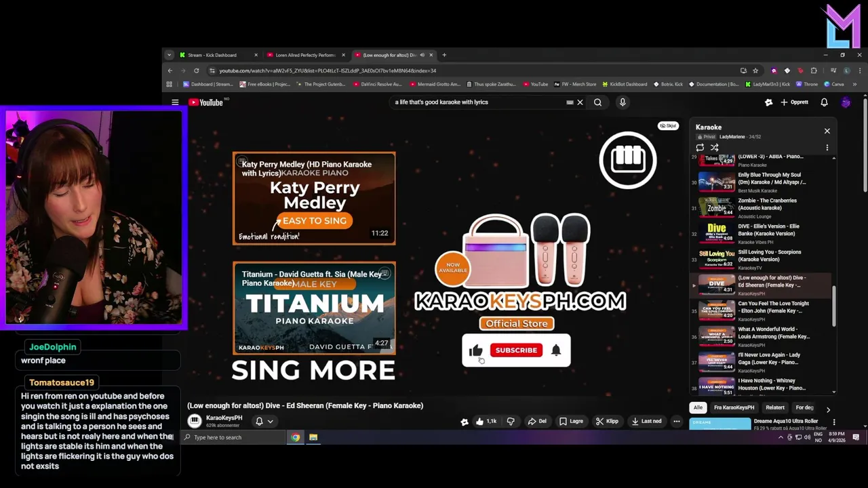Go back with browser back arrow
This screenshot has height=488, width=868.
(x=170, y=70)
